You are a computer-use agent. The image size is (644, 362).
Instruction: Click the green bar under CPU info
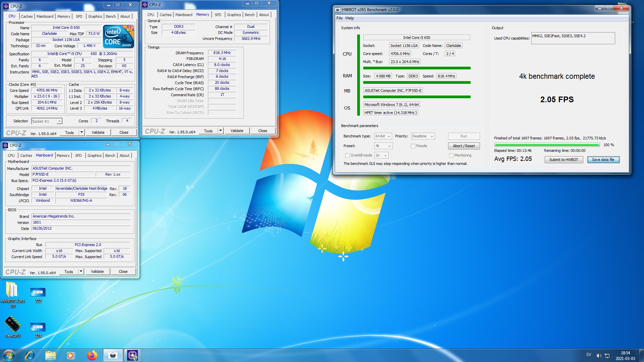(x=417, y=68)
